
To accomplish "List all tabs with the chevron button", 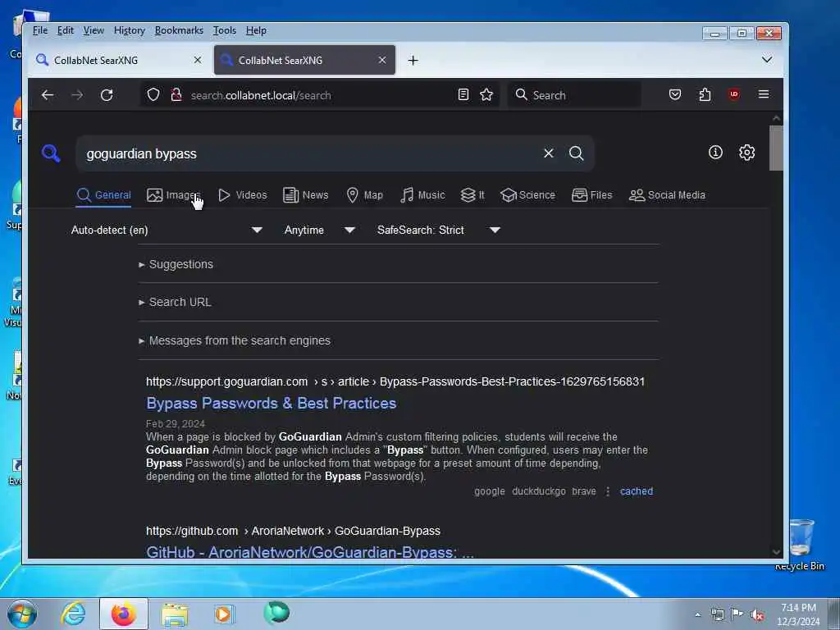I will coord(767,59).
